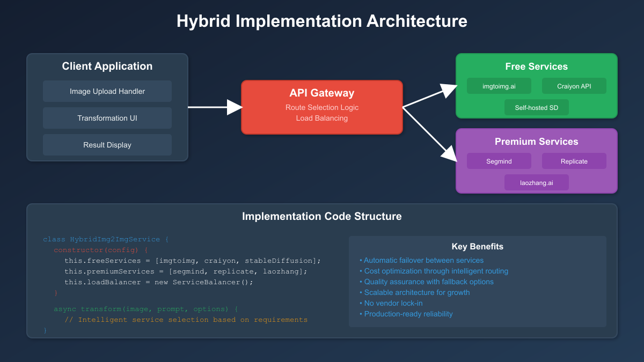Image resolution: width=644 pixels, height=362 pixels.
Task: Click Scalable architecture for growth bullet
Action: coord(415,292)
